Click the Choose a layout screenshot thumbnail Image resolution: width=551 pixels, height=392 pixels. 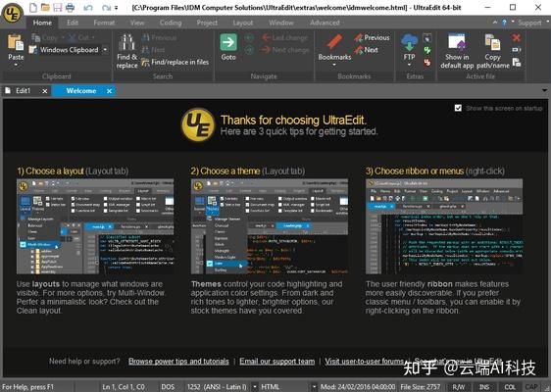(x=95, y=226)
